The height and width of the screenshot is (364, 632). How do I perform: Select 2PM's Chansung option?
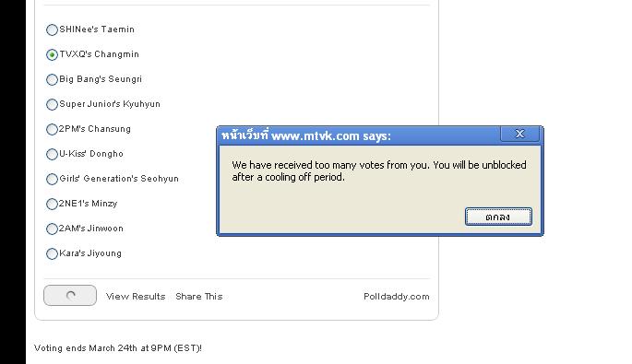coord(52,130)
